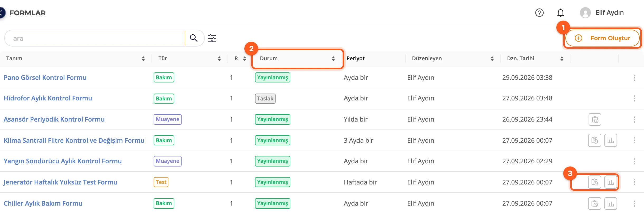Open the help question mark icon

pos(539,13)
